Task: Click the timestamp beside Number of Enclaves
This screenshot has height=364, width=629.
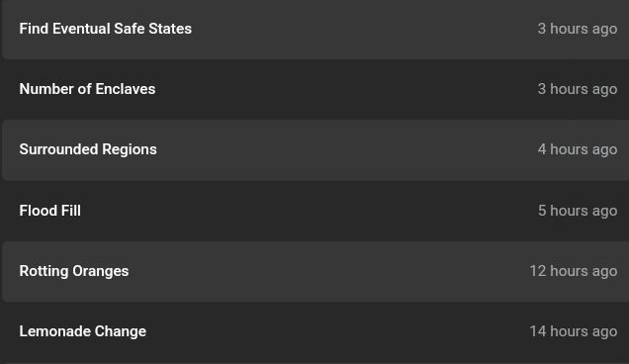Action: pos(578,89)
